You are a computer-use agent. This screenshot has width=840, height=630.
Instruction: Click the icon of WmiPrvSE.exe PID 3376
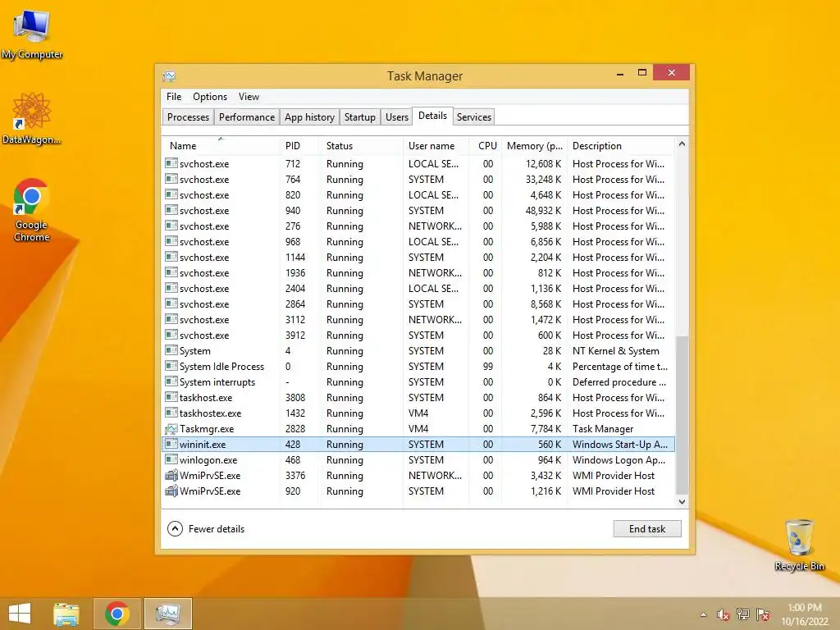[171, 475]
